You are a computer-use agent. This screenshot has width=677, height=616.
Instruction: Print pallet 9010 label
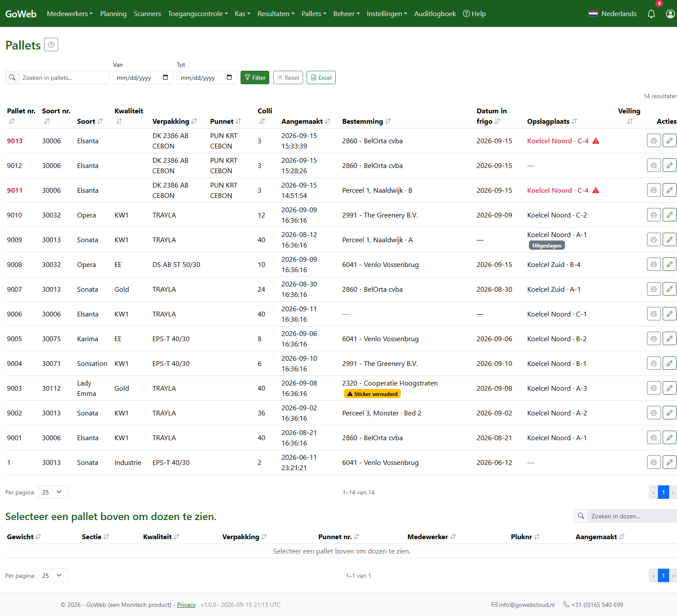tap(654, 215)
